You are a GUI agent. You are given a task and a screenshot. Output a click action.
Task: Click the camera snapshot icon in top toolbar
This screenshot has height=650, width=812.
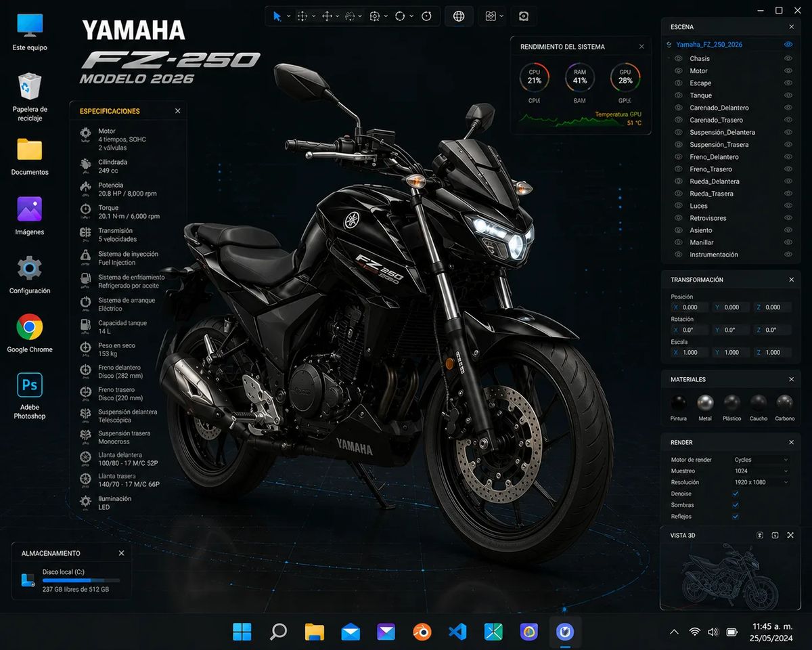(x=524, y=16)
